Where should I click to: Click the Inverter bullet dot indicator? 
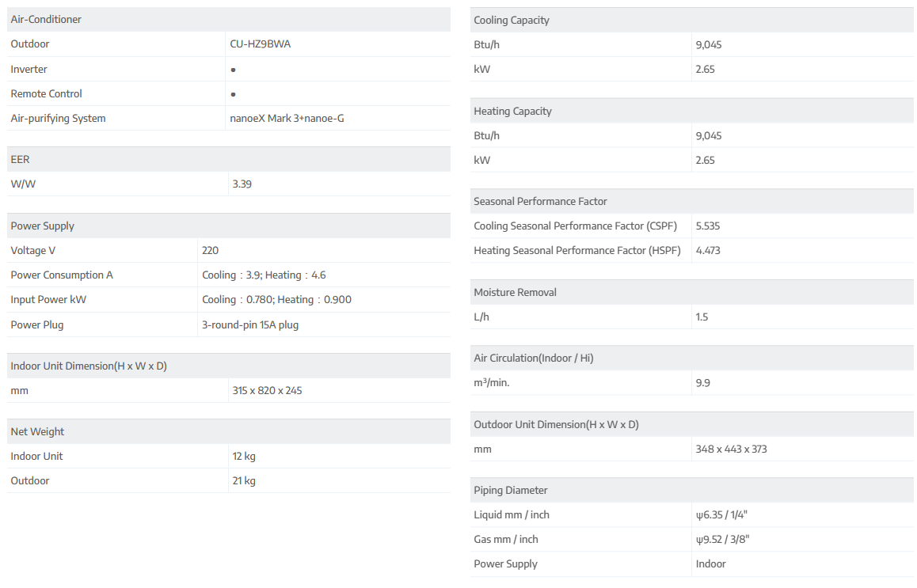[x=233, y=70]
